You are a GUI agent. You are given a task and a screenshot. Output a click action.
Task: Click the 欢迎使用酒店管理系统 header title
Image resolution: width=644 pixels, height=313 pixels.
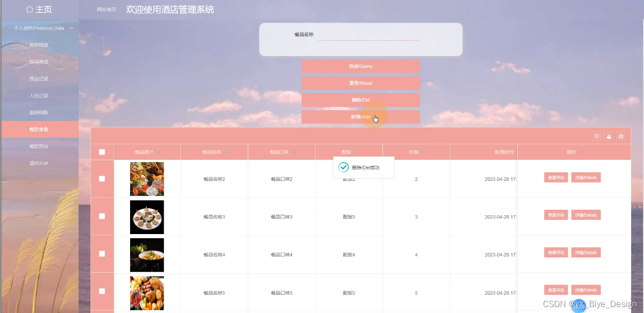click(170, 10)
